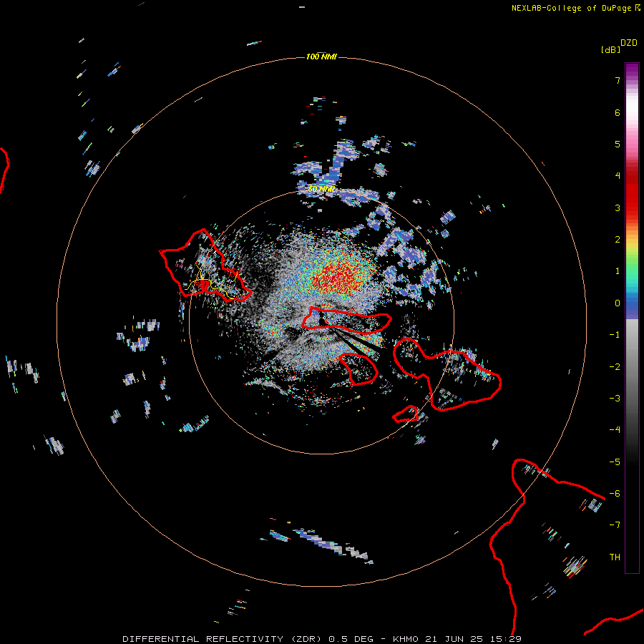Click the -3 value on the scale
The image size is (644, 644).
pos(615,399)
